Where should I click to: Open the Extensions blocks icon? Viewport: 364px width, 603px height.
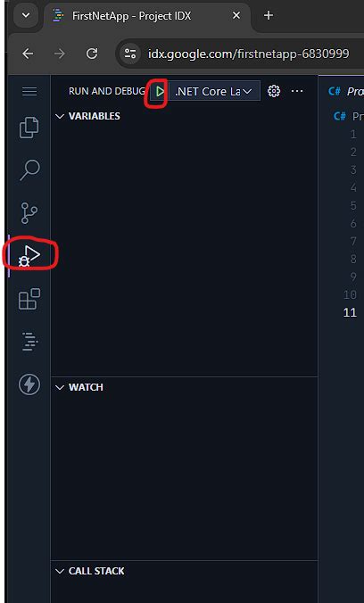29,299
